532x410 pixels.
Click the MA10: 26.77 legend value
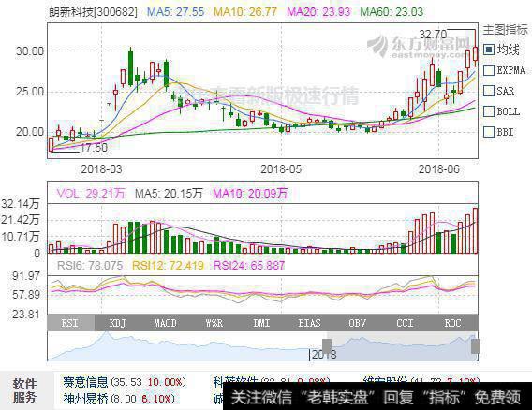(245, 12)
